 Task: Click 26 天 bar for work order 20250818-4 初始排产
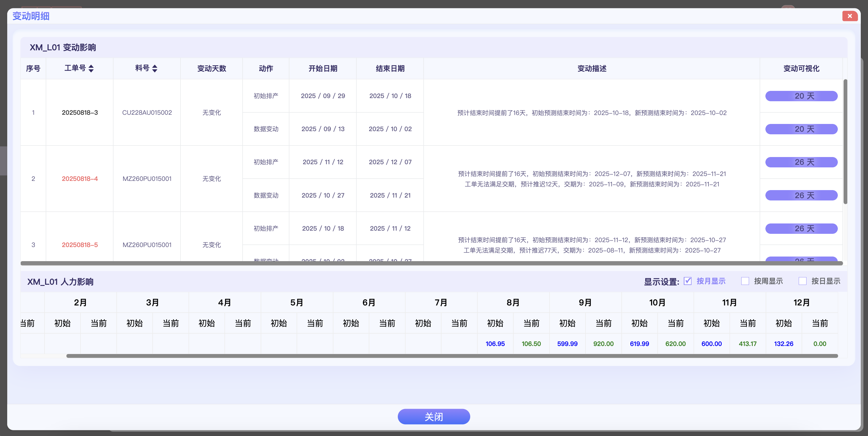[x=801, y=162]
